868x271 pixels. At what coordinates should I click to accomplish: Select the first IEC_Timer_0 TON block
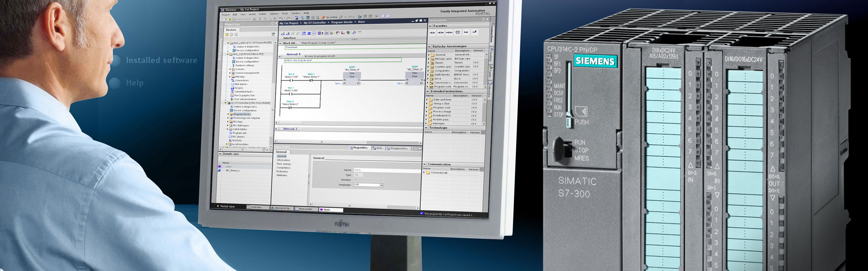tap(352, 79)
